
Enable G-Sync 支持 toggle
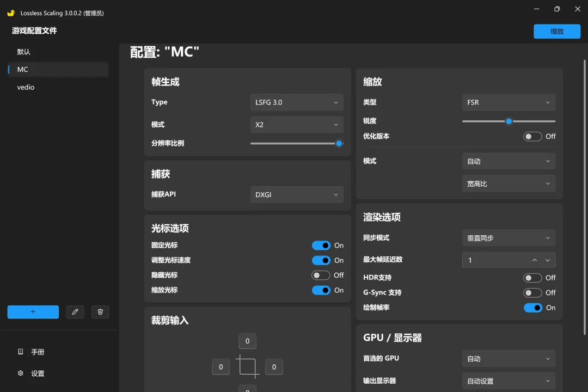point(532,292)
